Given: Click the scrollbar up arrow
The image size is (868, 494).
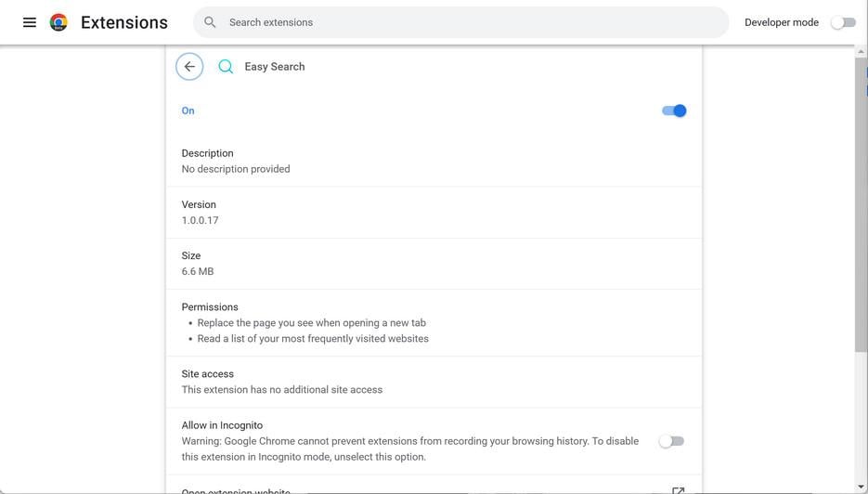Looking at the screenshot, I should [861, 52].
